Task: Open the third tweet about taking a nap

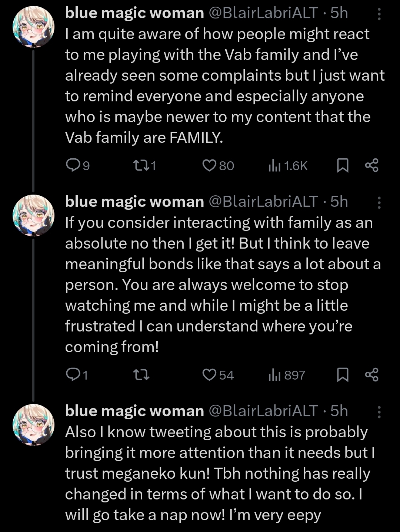Action: [x=219, y=474]
